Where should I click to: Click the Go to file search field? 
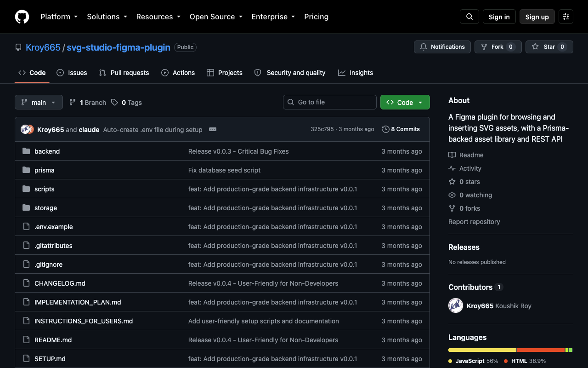(330, 102)
